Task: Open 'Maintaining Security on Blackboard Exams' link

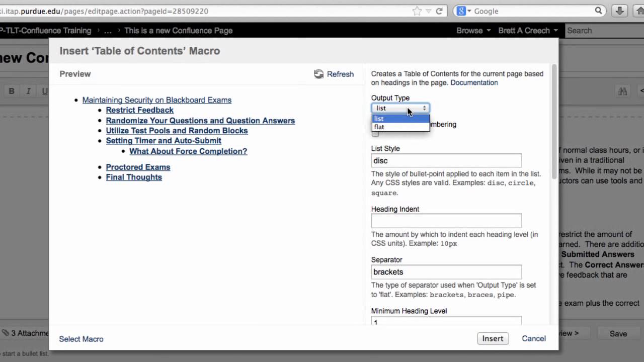Action: coord(157,100)
